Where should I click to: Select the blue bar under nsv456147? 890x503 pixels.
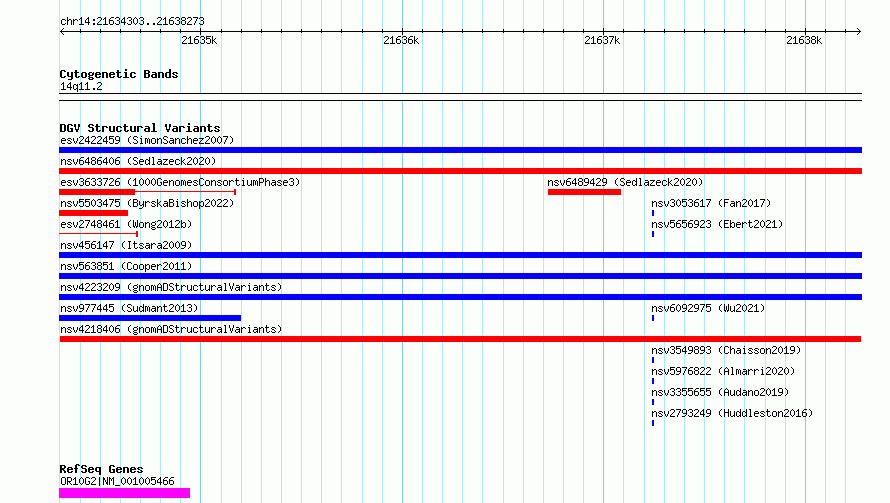(460, 255)
